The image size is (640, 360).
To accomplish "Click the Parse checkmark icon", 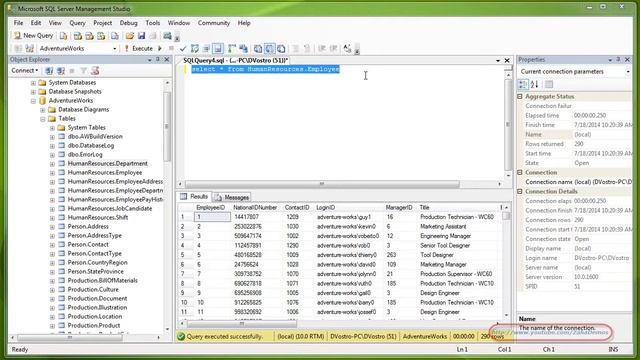I will tap(183, 49).
